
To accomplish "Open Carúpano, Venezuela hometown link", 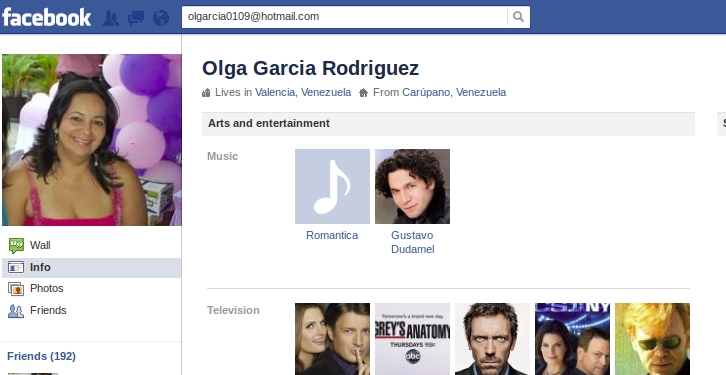I will [x=454, y=92].
